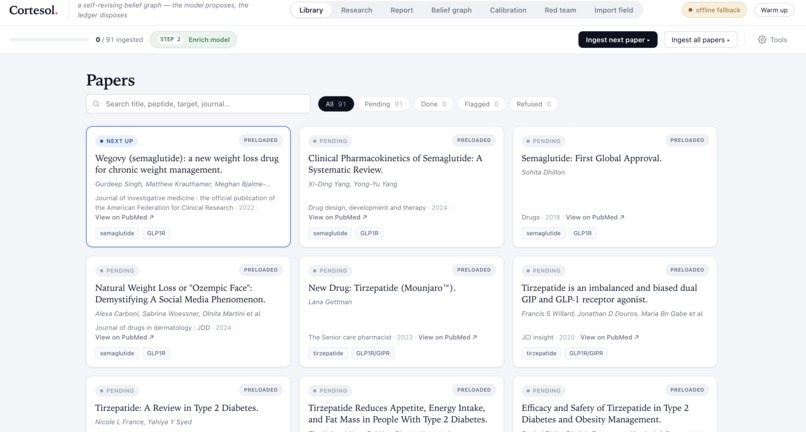Open View on PubMed for Wegovy paper
This screenshot has height=432, width=806.
pyautogui.click(x=124, y=217)
